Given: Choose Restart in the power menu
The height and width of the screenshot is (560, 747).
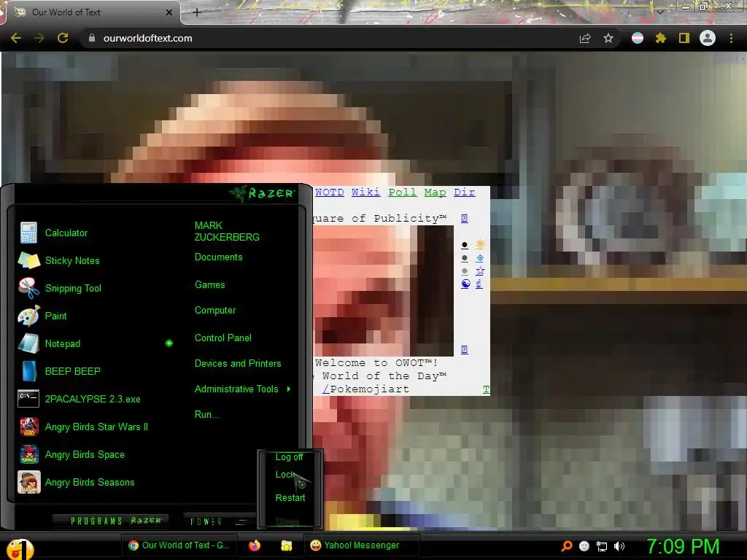Looking at the screenshot, I should (x=290, y=497).
